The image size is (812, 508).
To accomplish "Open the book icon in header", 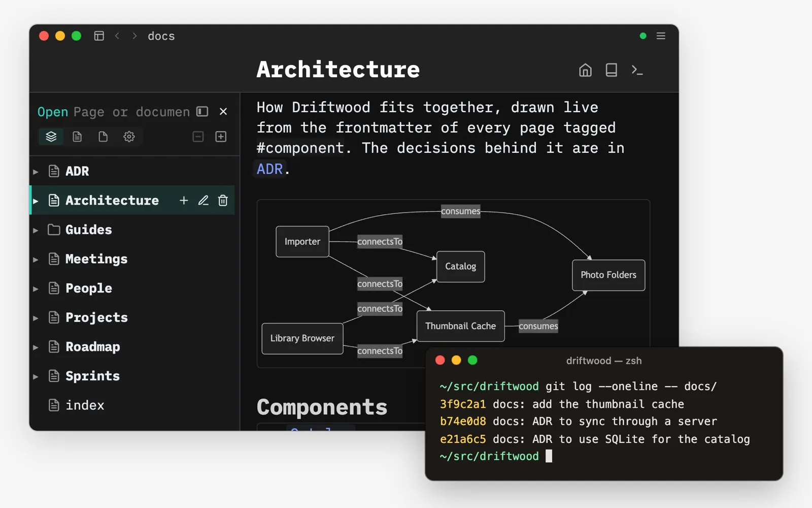I will [612, 70].
